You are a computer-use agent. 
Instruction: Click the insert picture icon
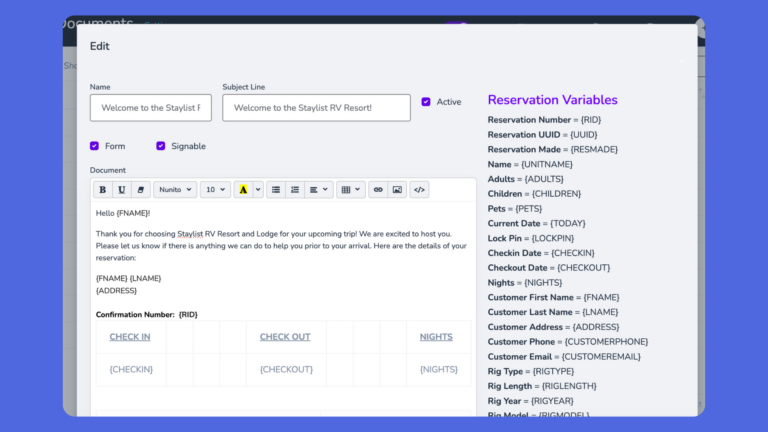397,190
